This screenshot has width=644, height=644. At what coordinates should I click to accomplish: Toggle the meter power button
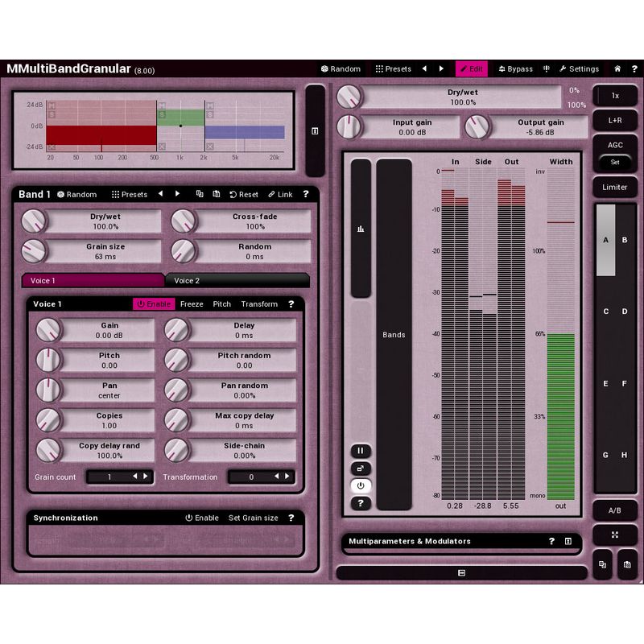point(361,485)
